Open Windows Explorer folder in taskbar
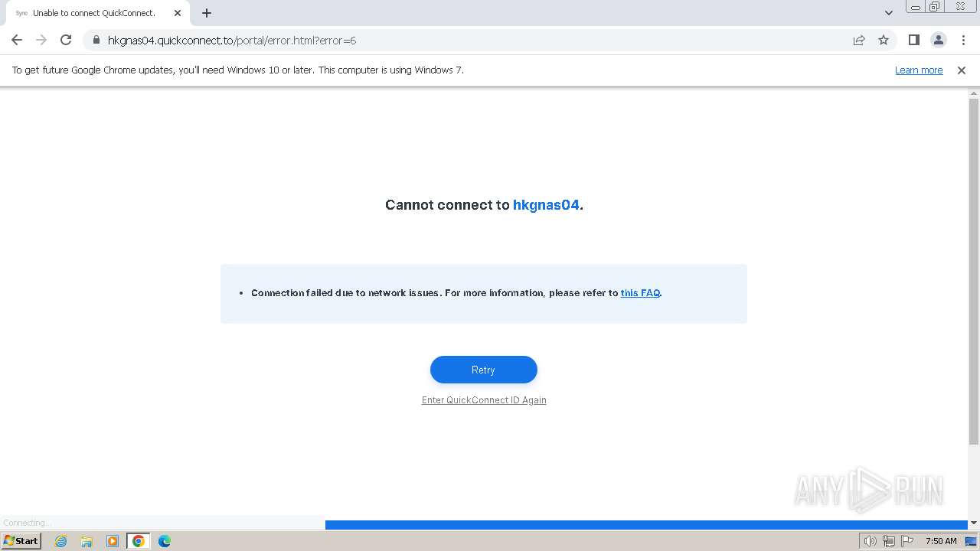980x551 pixels. [87, 541]
